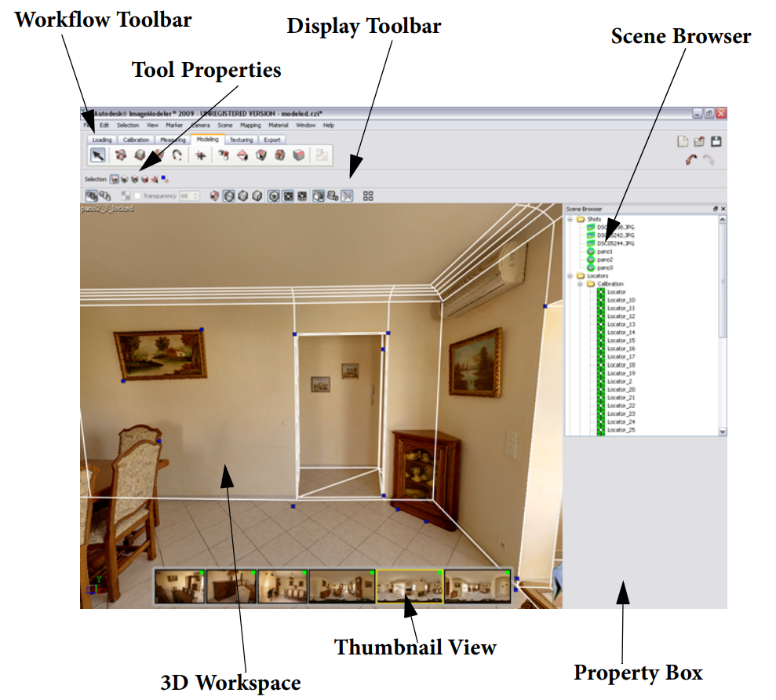This screenshot has height=700, width=776.
Task: Open the last panorama thumbnail
Action: click(478, 586)
